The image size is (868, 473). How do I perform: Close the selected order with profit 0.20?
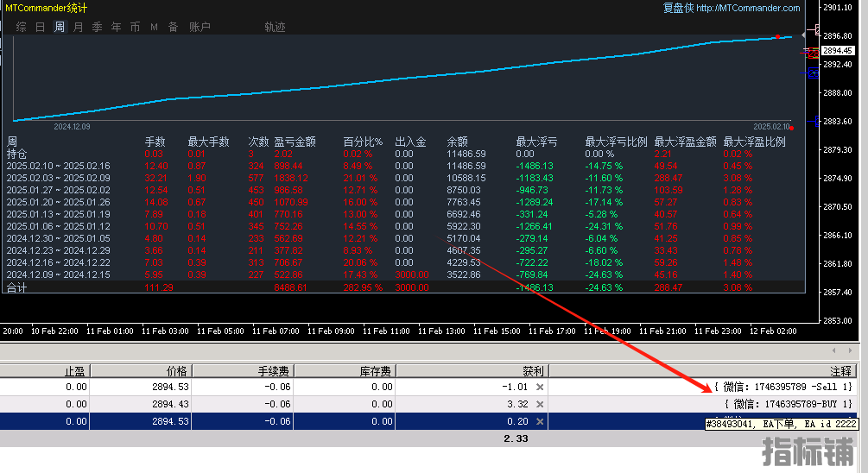(x=540, y=421)
